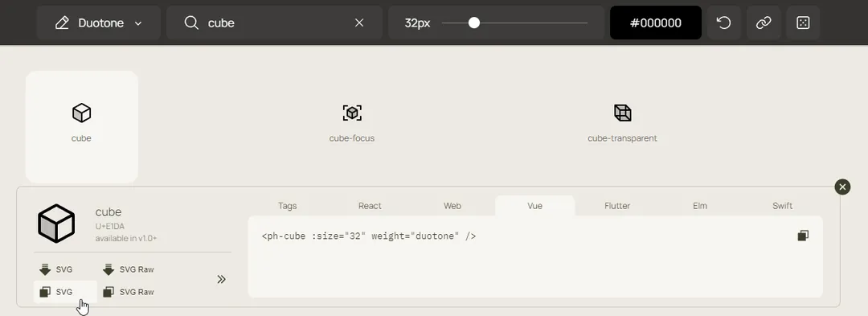
Task: Click the pencil icon beside Duotone
Action: click(62, 23)
